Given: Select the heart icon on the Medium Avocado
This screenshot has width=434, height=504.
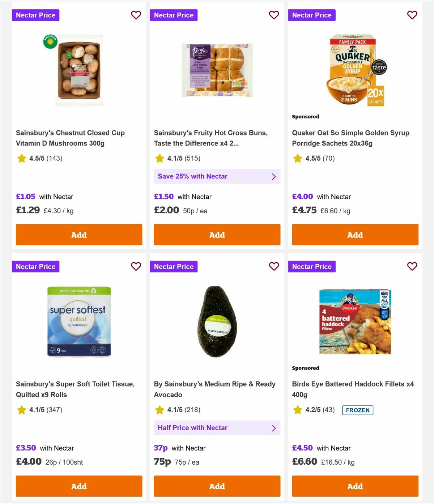Looking at the screenshot, I should 274,266.
